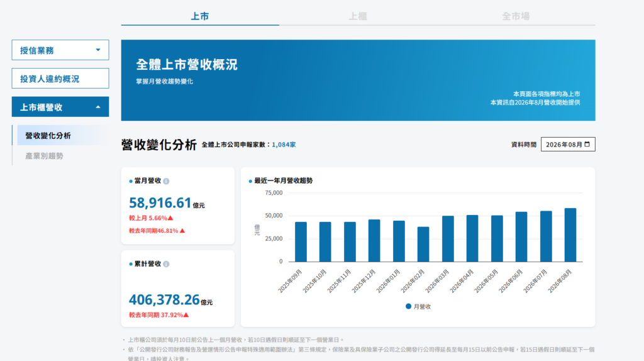Viewport: 644px width, 361px height.
Task: Click the 掌握月營收趨勢變化 banner subtitle
Action: point(165,81)
